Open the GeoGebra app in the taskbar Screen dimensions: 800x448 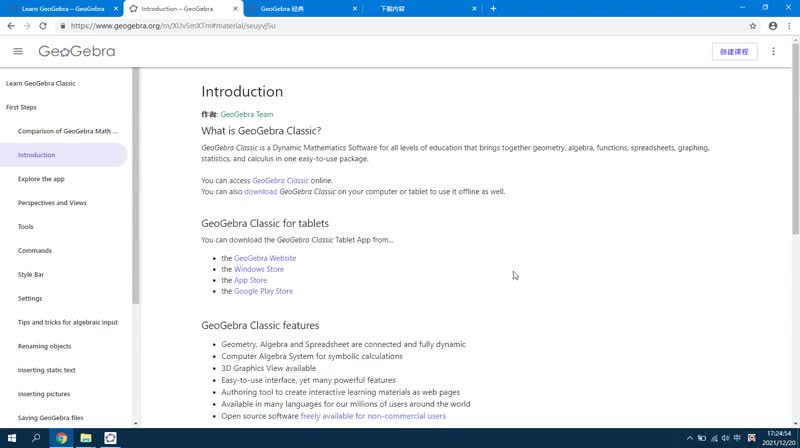110,438
